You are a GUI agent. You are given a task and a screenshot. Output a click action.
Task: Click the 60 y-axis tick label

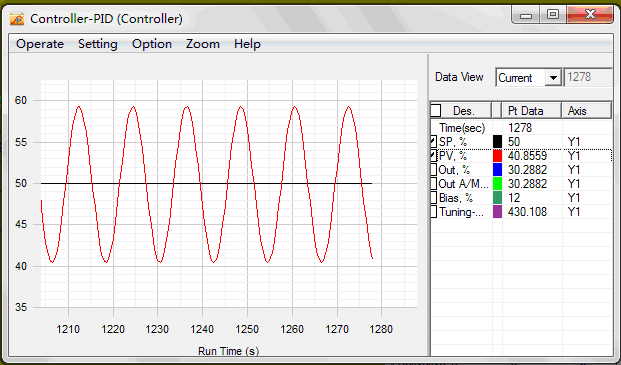(21, 100)
